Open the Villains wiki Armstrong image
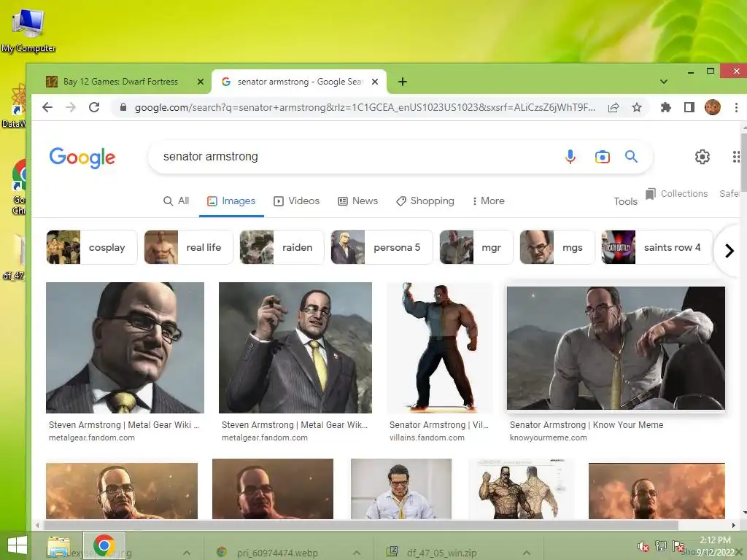 (440, 348)
